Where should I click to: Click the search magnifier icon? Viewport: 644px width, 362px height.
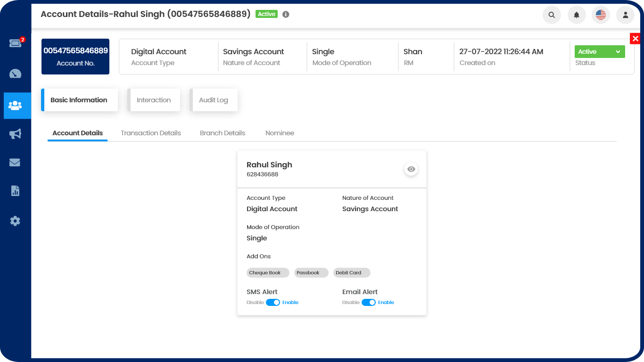552,15
